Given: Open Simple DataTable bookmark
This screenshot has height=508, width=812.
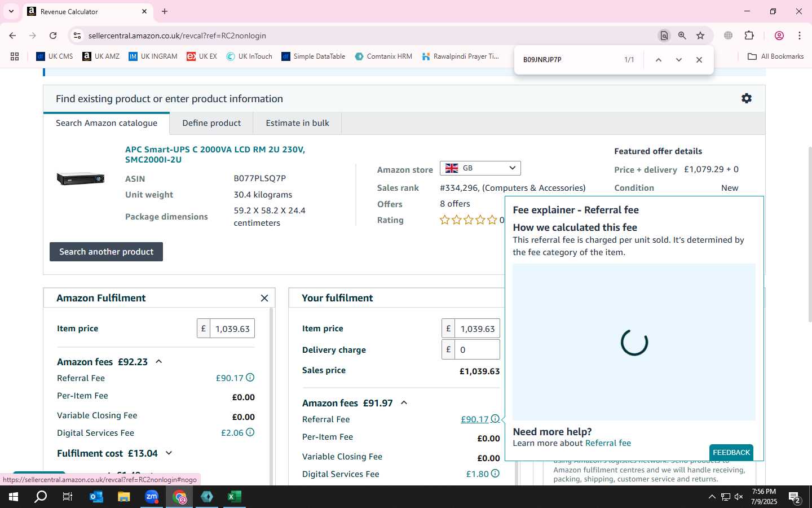Looking at the screenshot, I should point(314,56).
